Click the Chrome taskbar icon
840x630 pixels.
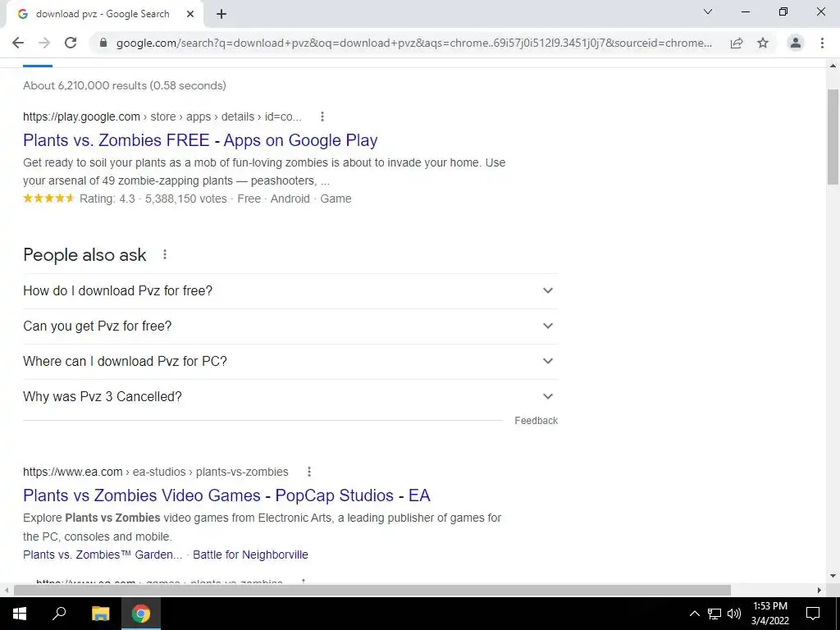click(x=141, y=614)
